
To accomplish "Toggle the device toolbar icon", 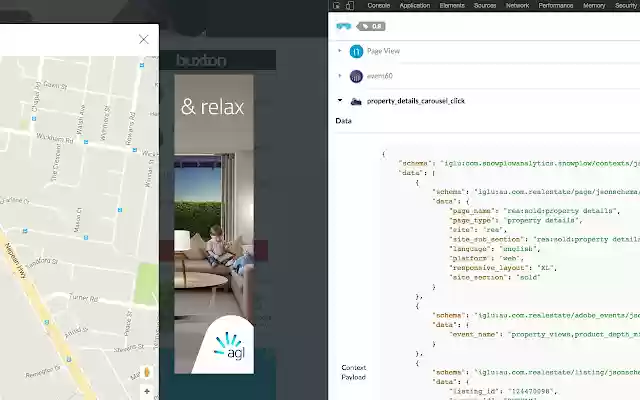I will pyautogui.click(x=350, y=5).
